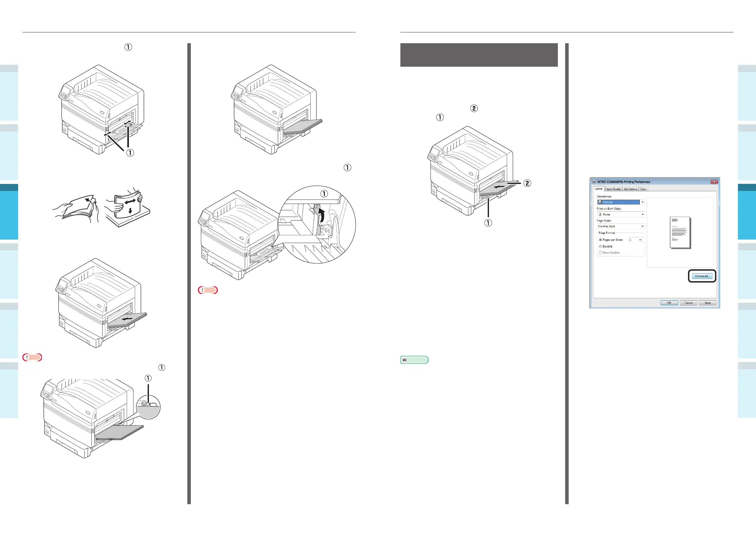This screenshot has height=535, width=756.
Task: Open the Pages per Sheet count dropdown
Action: click(640, 240)
